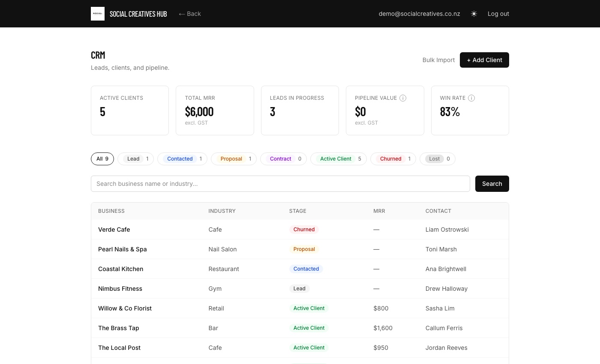Click the Social Creatives logo icon

(x=98, y=14)
